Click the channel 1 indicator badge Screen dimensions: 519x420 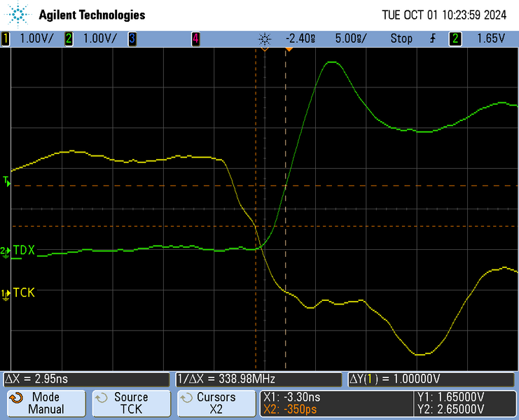pyautogui.click(x=6, y=38)
